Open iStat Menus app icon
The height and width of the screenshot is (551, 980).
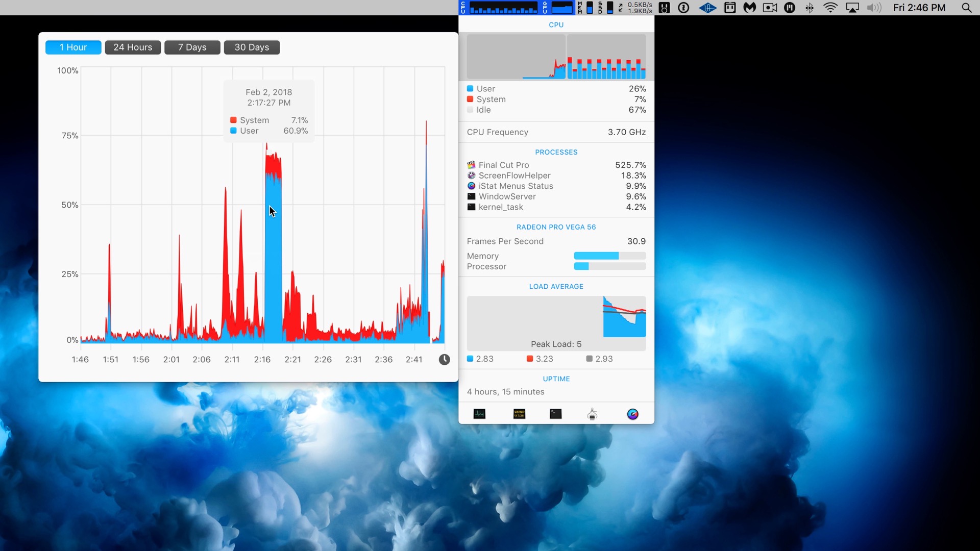point(632,414)
